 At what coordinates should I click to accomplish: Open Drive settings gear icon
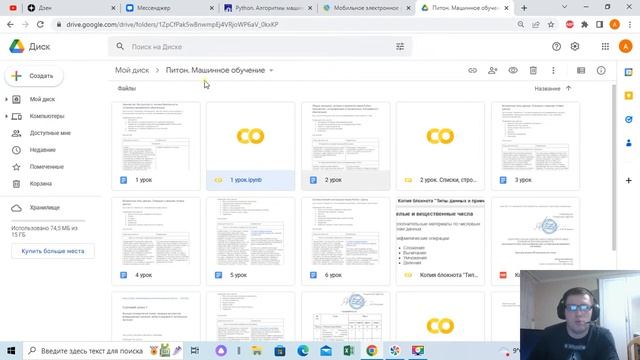coord(575,47)
